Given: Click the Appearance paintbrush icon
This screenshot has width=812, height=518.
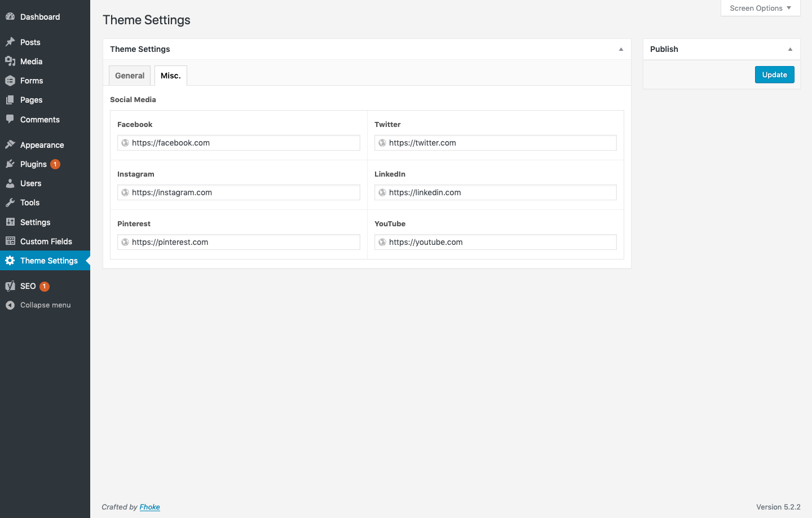Looking at the screenshot, I should (x=10, y=144).
